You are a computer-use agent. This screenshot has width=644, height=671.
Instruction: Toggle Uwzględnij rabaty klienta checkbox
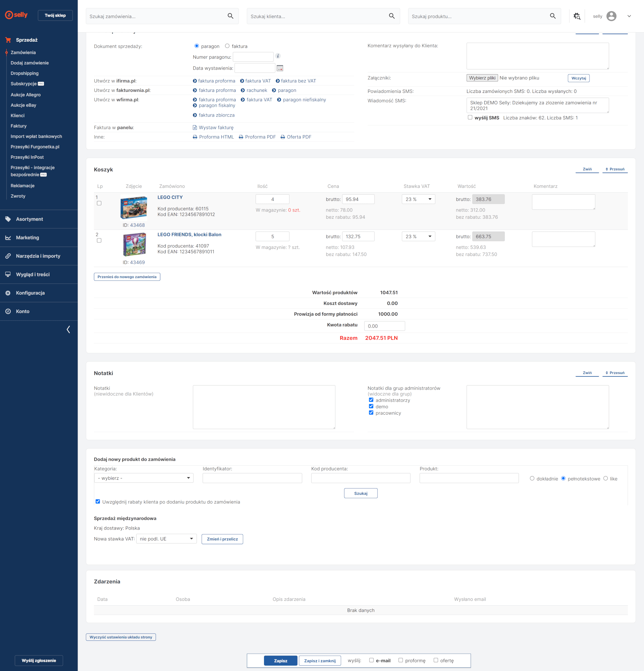pyautogui.click(x=98, y=501)
